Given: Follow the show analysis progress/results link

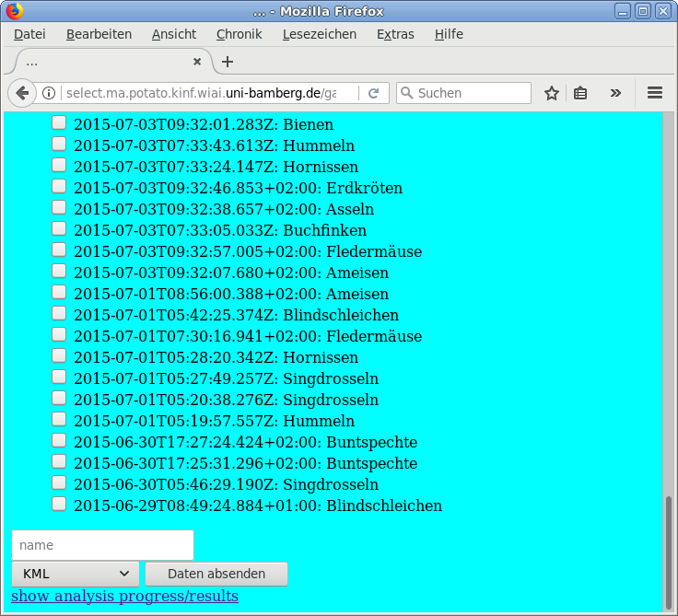Looking at the screenshot, I should [124, 596].
